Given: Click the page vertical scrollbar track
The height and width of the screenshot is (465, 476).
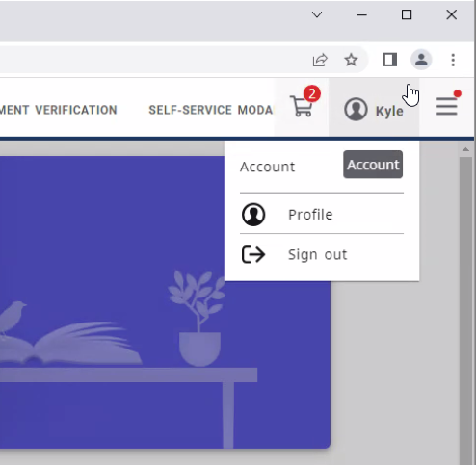Looking at the screenshot, I should (x=465, y=308).
